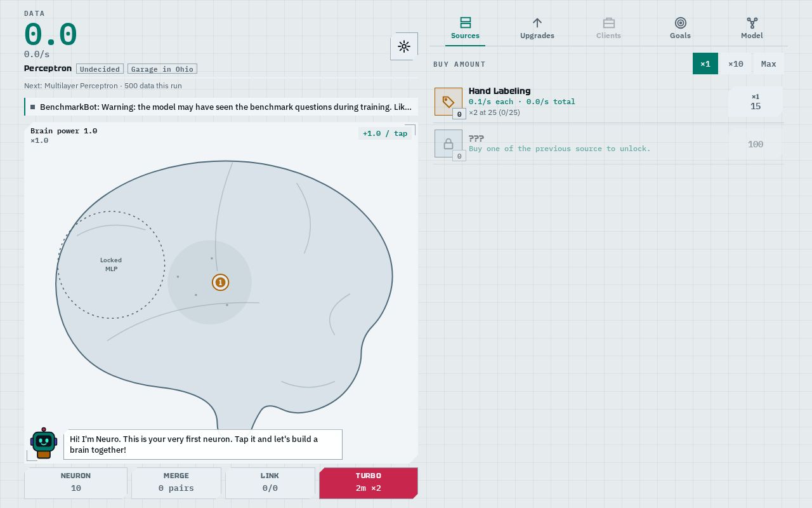Click the ×2 at 25 (0/25) milestone text
This screenshot has height=508, width=812.
click(494, 112)
